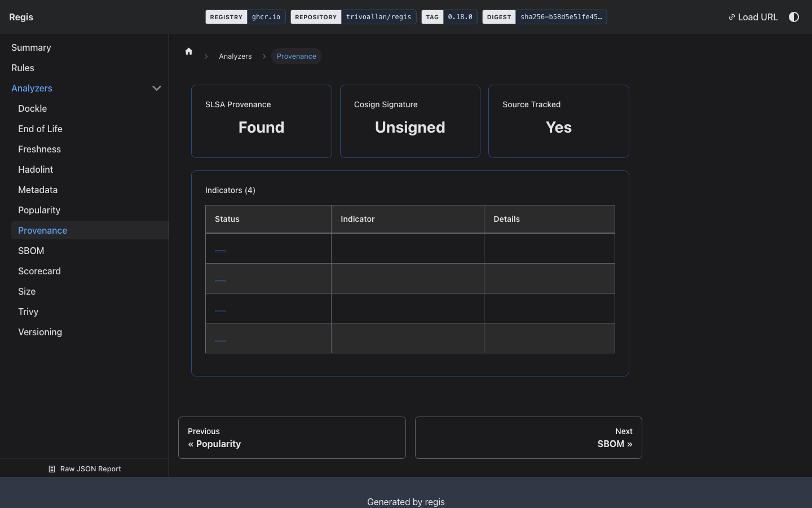Click the Analyzers breadcrumb link
Image resolution: width=812 pixels, height=508 pixels.
(x=235, y=56)
